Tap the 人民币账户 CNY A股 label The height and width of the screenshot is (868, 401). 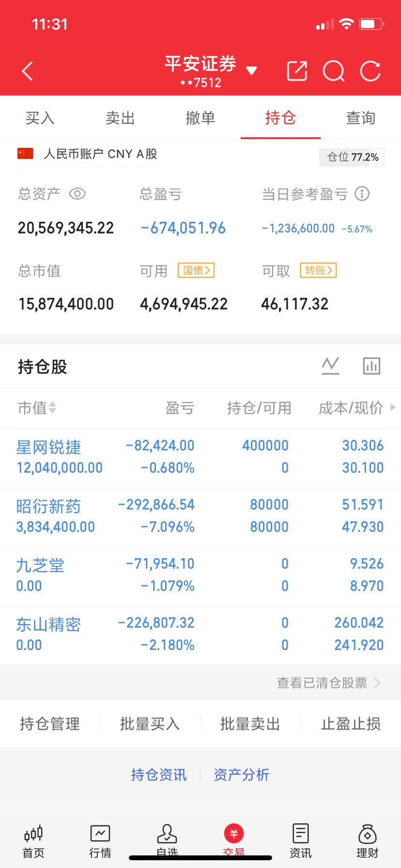[x=101, y=154]
